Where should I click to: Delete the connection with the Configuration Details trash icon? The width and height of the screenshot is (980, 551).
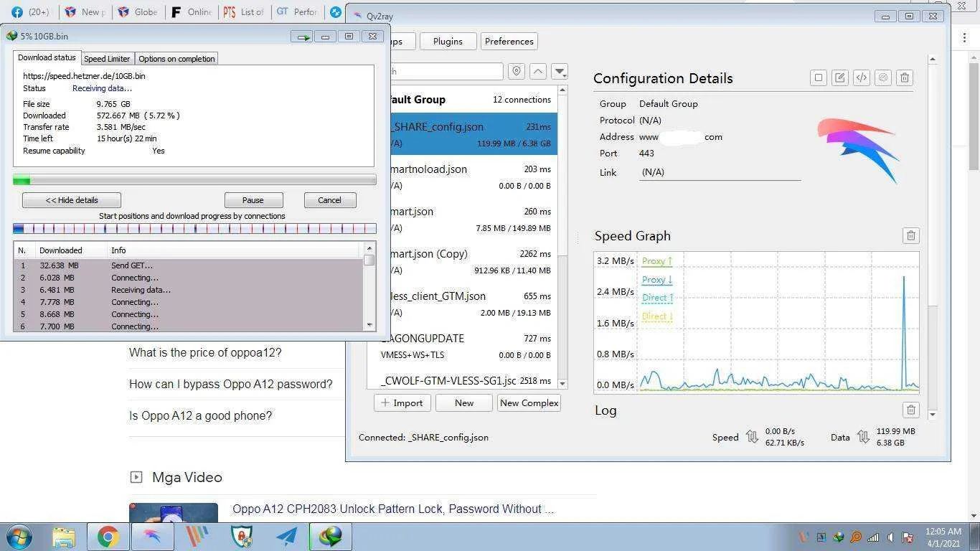[905, 77]
